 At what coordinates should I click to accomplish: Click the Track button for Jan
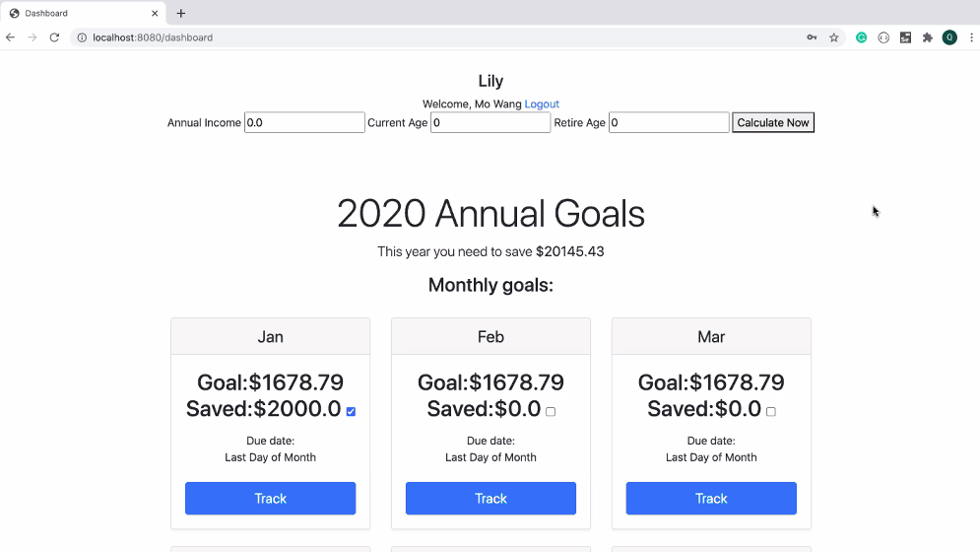pos(270,499)
